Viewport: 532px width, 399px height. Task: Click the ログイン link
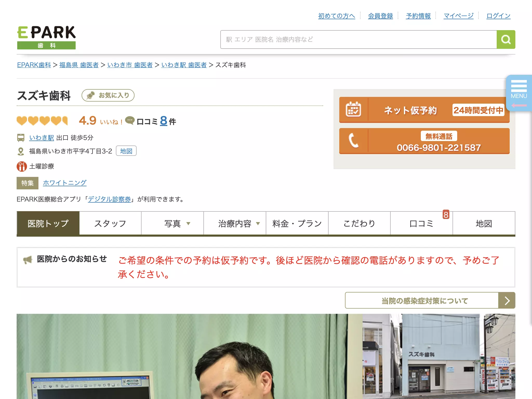coord(498,16)
